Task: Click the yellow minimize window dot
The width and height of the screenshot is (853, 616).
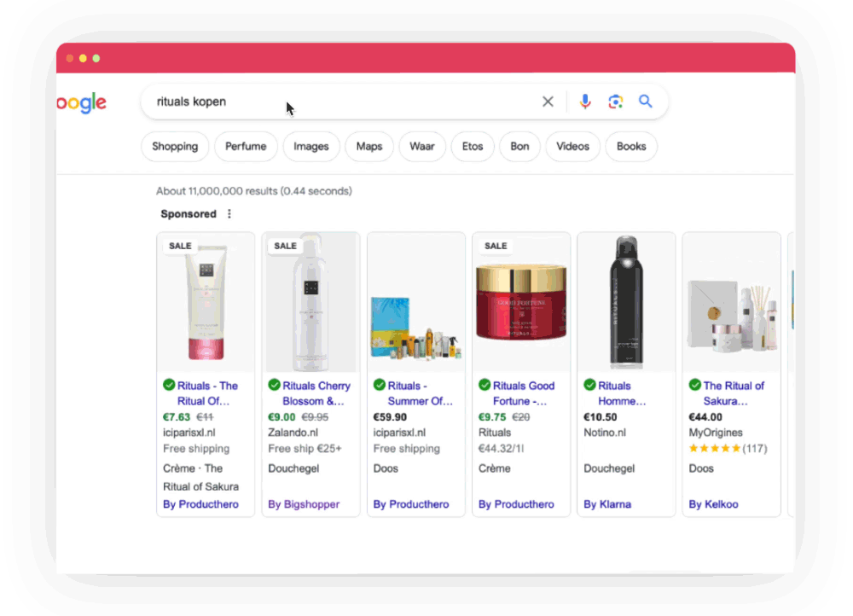Action: [83, 58]
